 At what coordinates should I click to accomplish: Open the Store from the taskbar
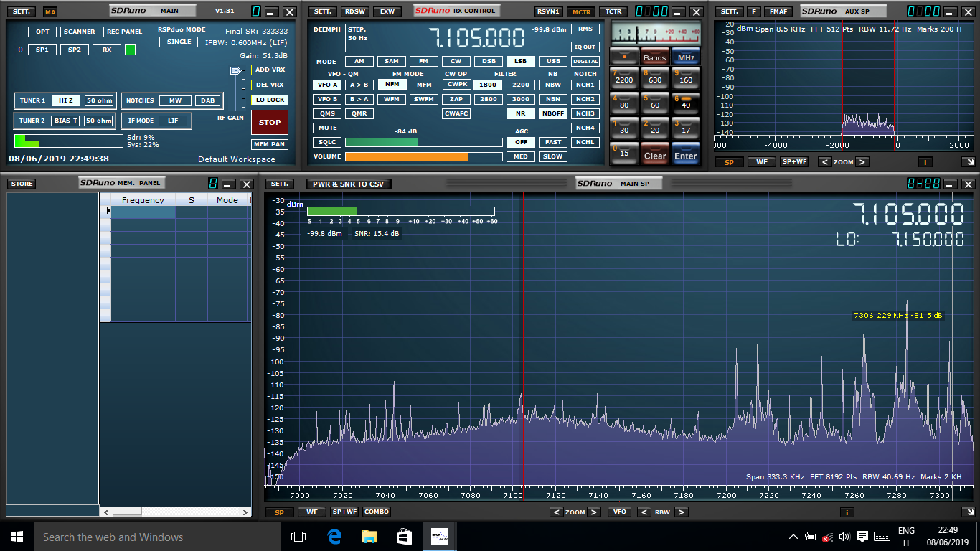point(404,537)
